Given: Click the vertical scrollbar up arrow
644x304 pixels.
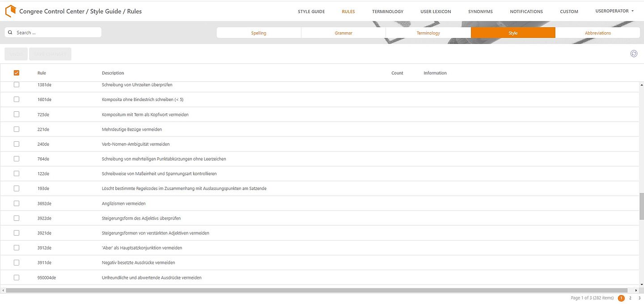Looking at the screenshot, I should coord(642,85).
